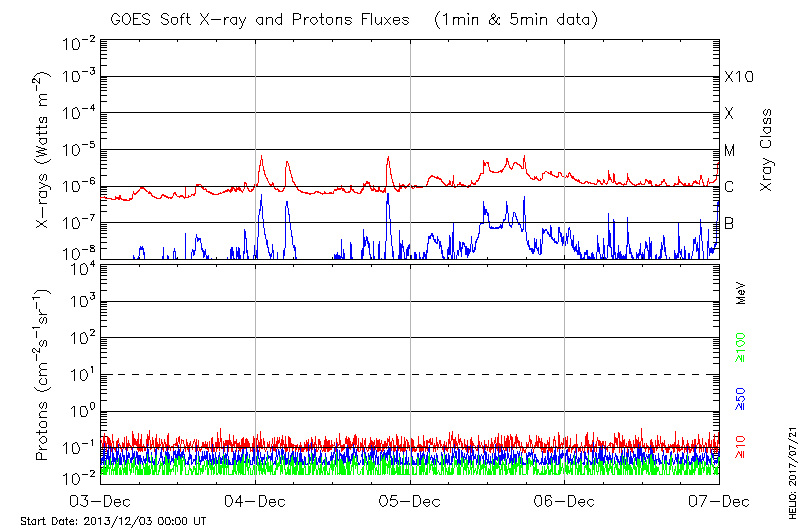800x530 pixels.
Task: Click the MeV units label
Action: click(x=741, y=292)
